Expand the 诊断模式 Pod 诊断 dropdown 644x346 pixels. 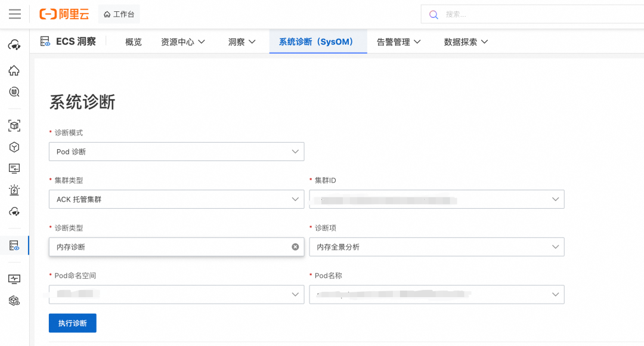pyautogui.click(x=177, y=152)
